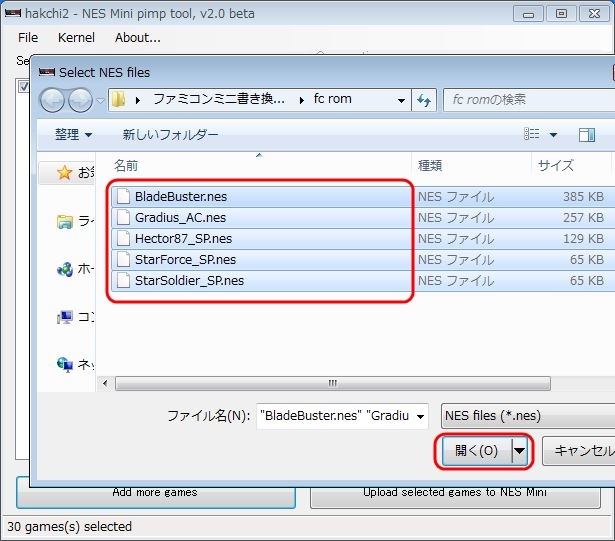Viewport: 615px width, 541px height.
Task: Click the file icon of Hector87_SP.nes
Action: tap(124, 238)
